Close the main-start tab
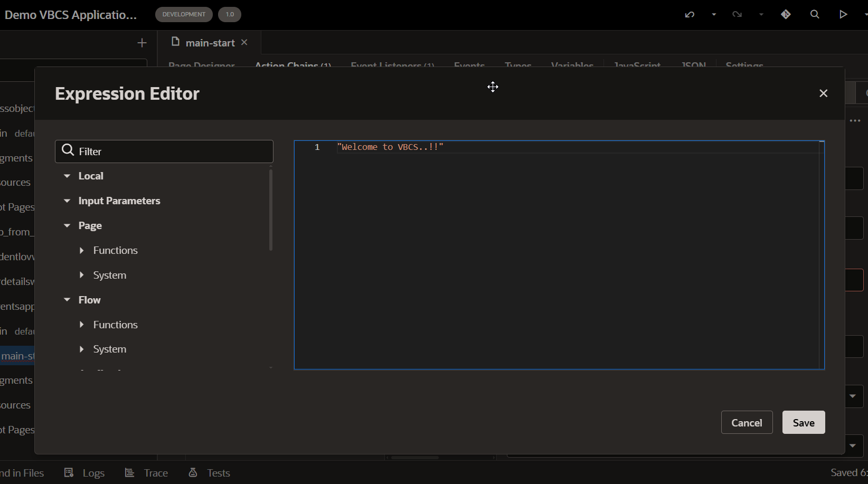 (244, 42)
